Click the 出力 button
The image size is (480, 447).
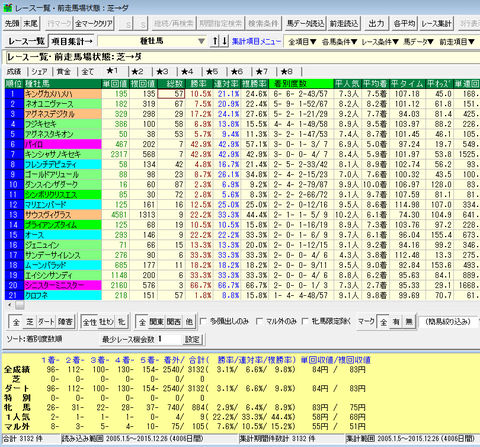click(376, 24)
